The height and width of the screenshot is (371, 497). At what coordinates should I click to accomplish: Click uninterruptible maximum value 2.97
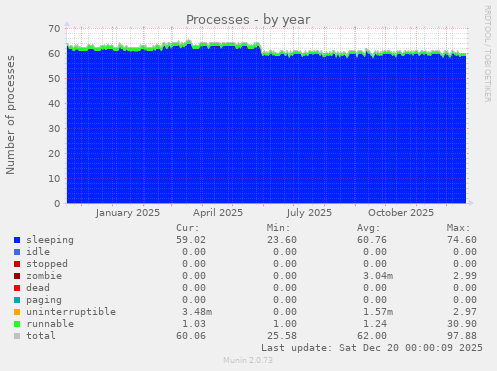coord(465,312)
